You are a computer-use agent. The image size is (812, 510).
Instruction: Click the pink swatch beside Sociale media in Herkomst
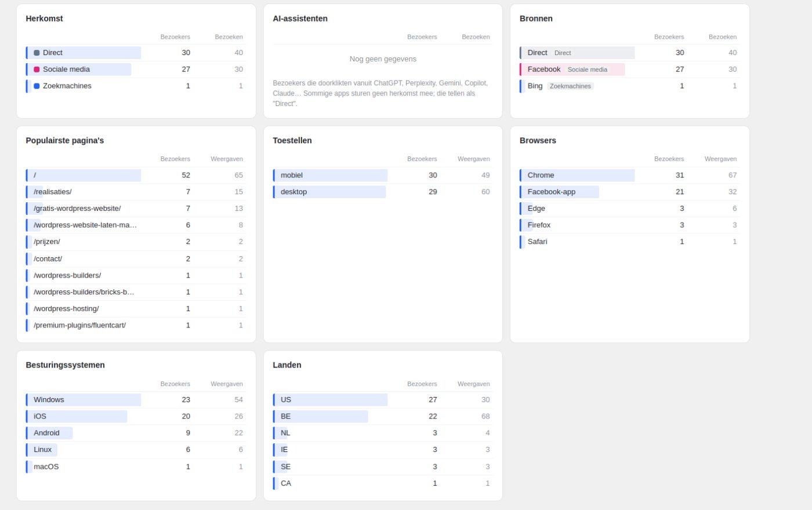(x=37, y=70)
